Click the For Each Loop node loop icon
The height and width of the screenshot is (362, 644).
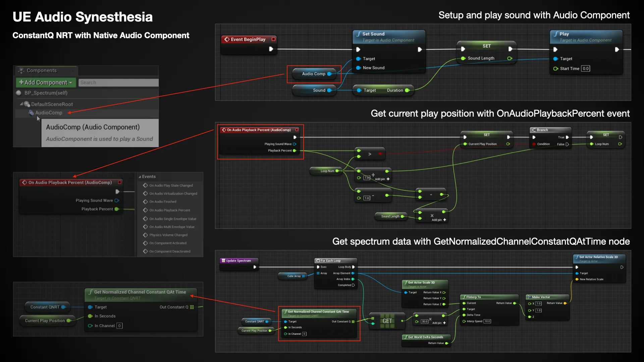(318, 260)
